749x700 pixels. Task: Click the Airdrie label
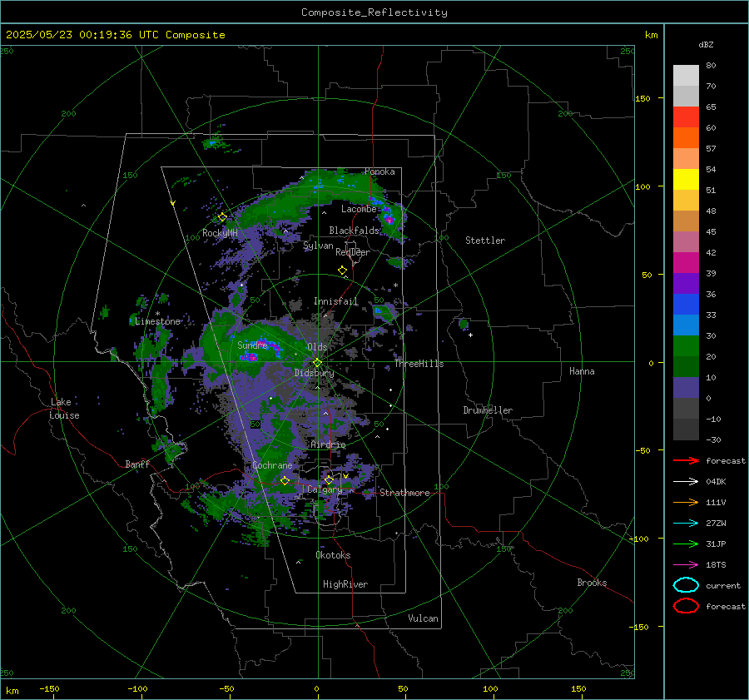click(x=328, y=444)
